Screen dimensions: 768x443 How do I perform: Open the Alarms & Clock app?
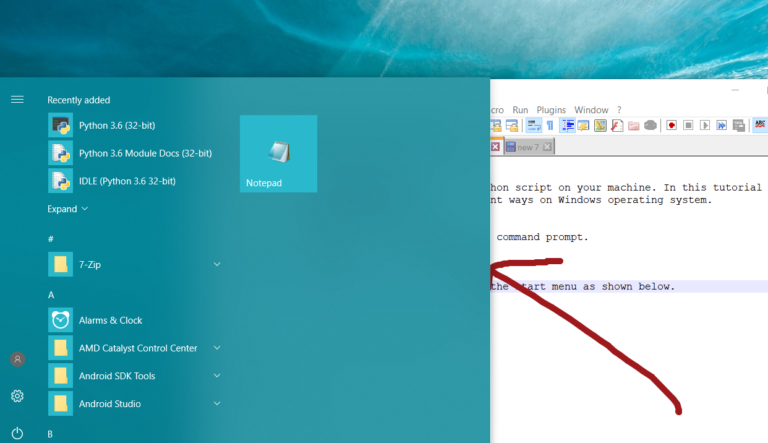click(110, 320)
